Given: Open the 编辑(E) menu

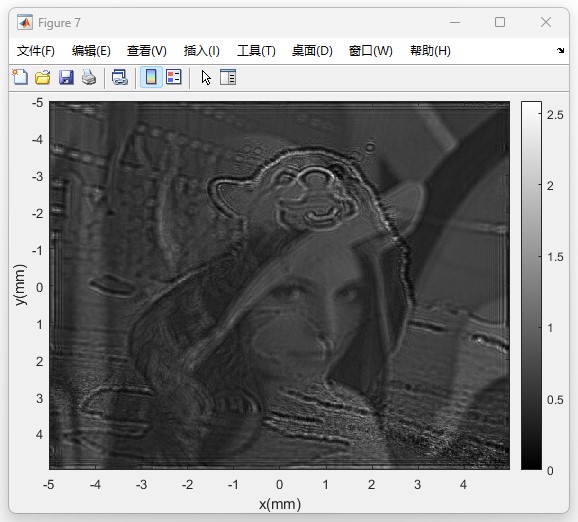Looking at the screenshot, I should (91, 51).
